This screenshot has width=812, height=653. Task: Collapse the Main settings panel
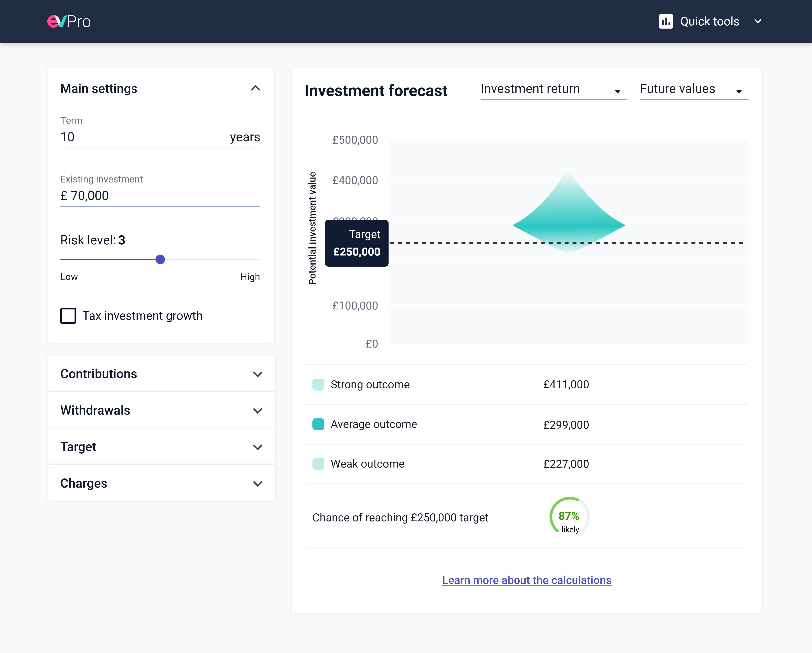pos(256,88)
